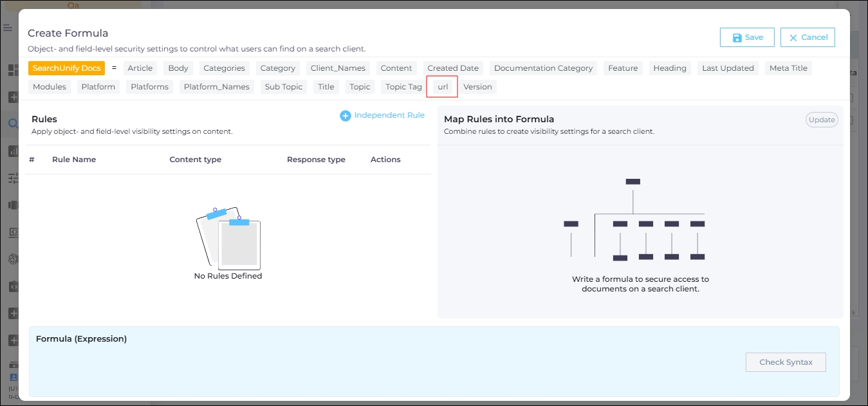Select the Topic Tag field
The height and width of the screenshot is (406, 868).
pyautogui.click(x=403, y=87)
